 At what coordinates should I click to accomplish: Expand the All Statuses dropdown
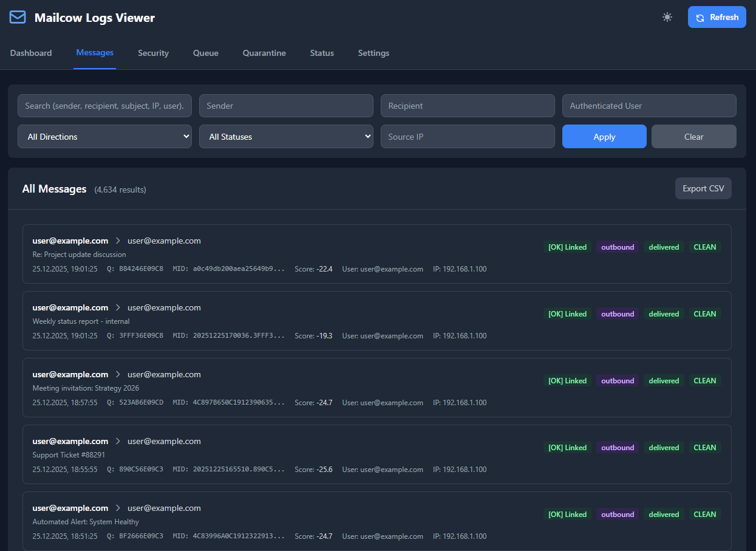(x=286, y=137)
